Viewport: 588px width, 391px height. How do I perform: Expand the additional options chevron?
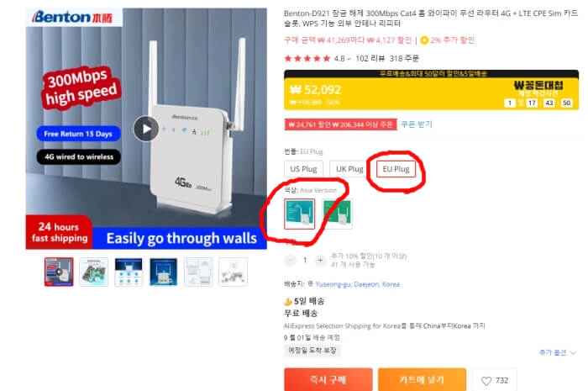tap(573, 352)
